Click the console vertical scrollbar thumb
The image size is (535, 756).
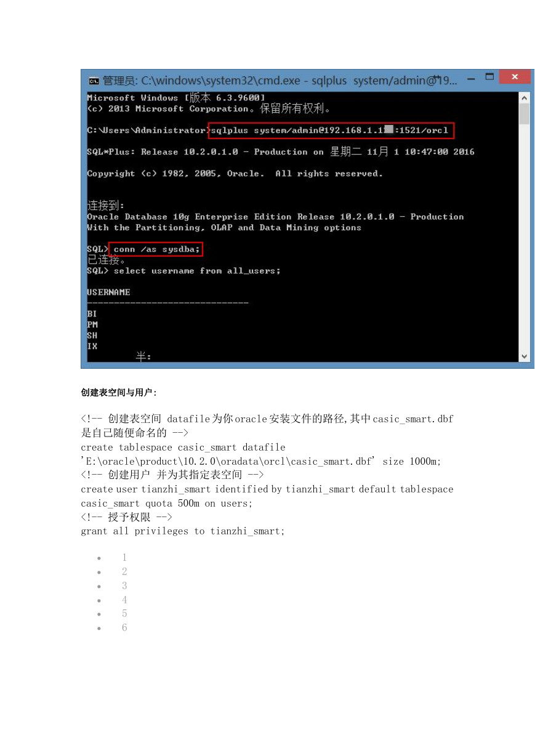[x=525, y=114]
